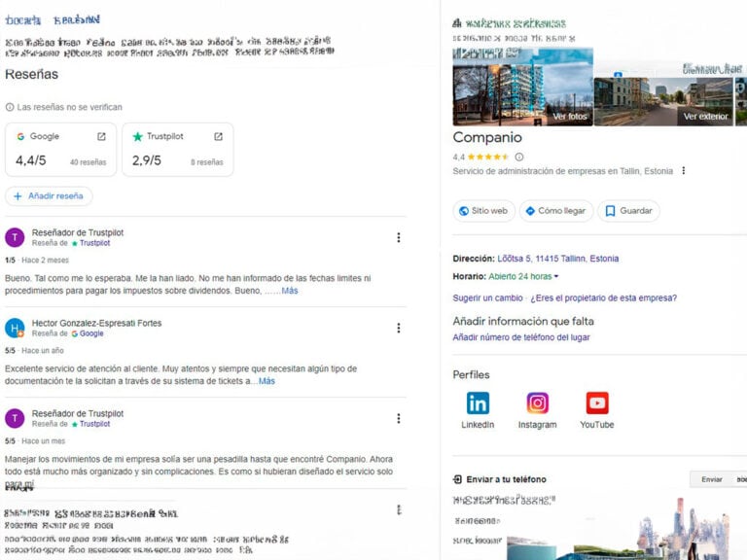The width and height of the screenshot is (747, 560).
Task: Click the info icon beside 'Las reseñas no se verifican'
Action: [x=10, y=107]
